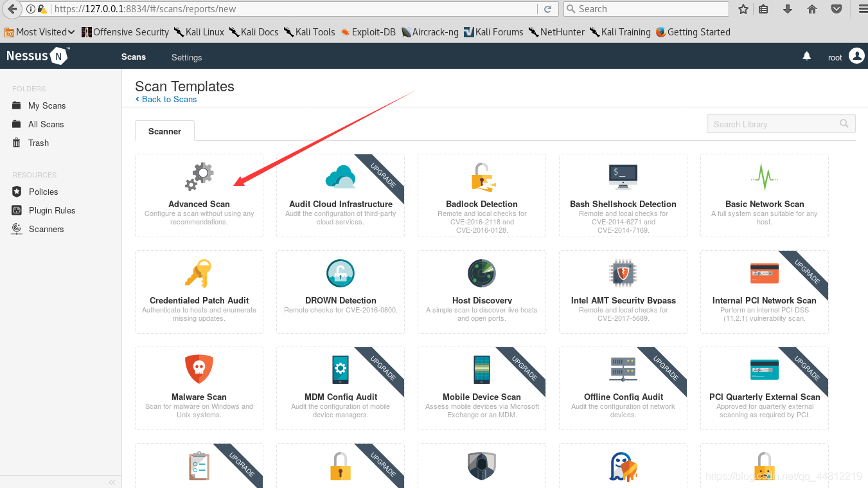The image size is (868, 488).
Task: Choose the Badlock Detection padlock icon
Action: click(x=482, y=177)
